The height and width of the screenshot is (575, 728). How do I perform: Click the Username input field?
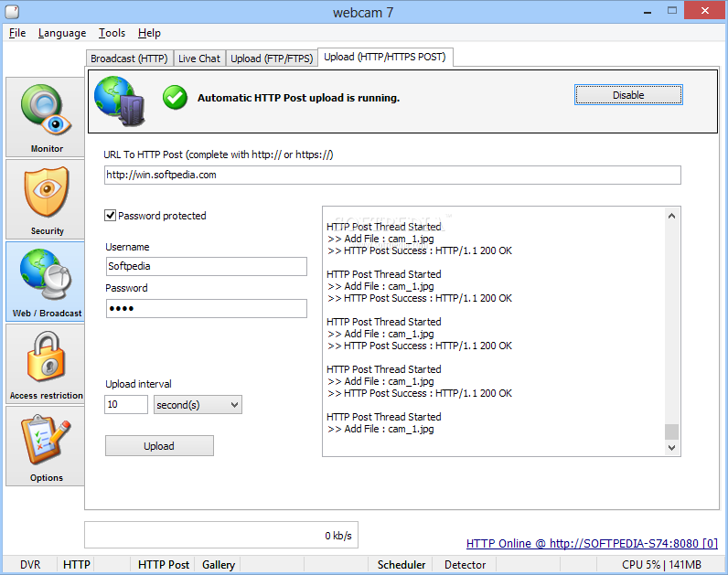click(x=206, y=266)
